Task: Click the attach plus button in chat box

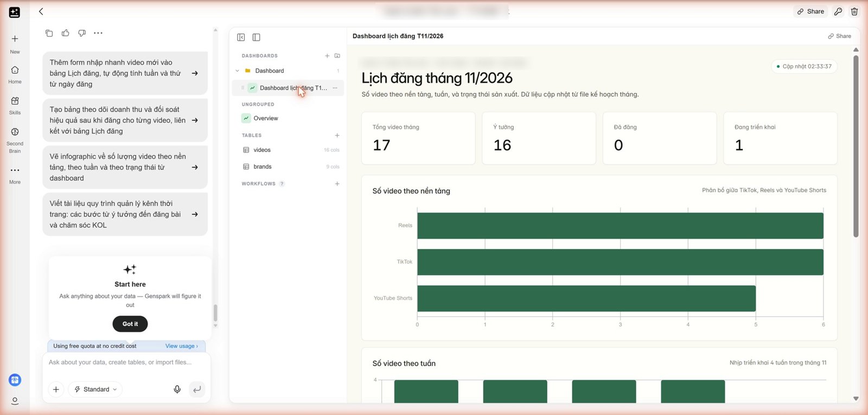Action: tap(56, 390)
